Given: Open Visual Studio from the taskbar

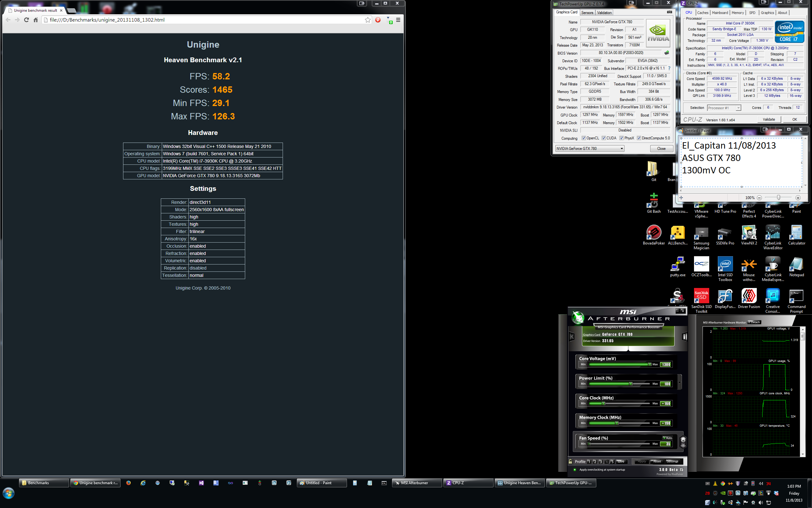Looking at the screenshot, I should click(x=201, y=483).
